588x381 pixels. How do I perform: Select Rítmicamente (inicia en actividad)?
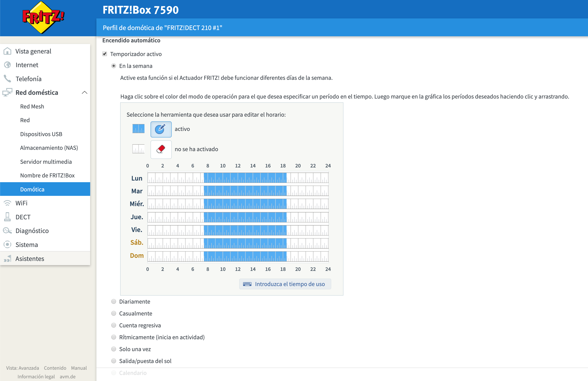(114, 337)
